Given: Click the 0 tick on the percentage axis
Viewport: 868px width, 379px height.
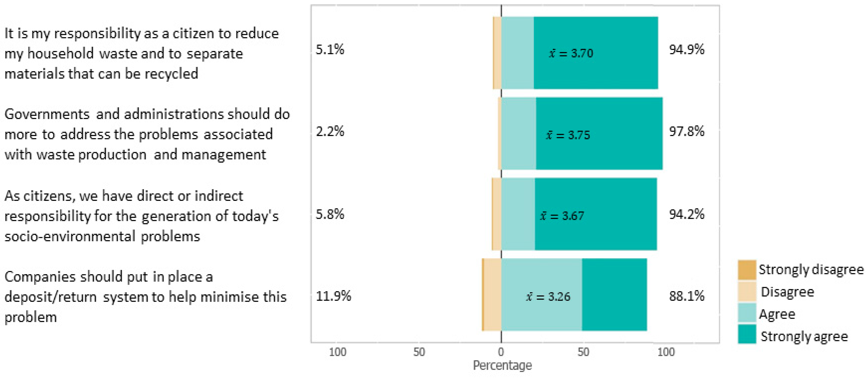Looking at the screenshot, I should click(x=501, y=352).
